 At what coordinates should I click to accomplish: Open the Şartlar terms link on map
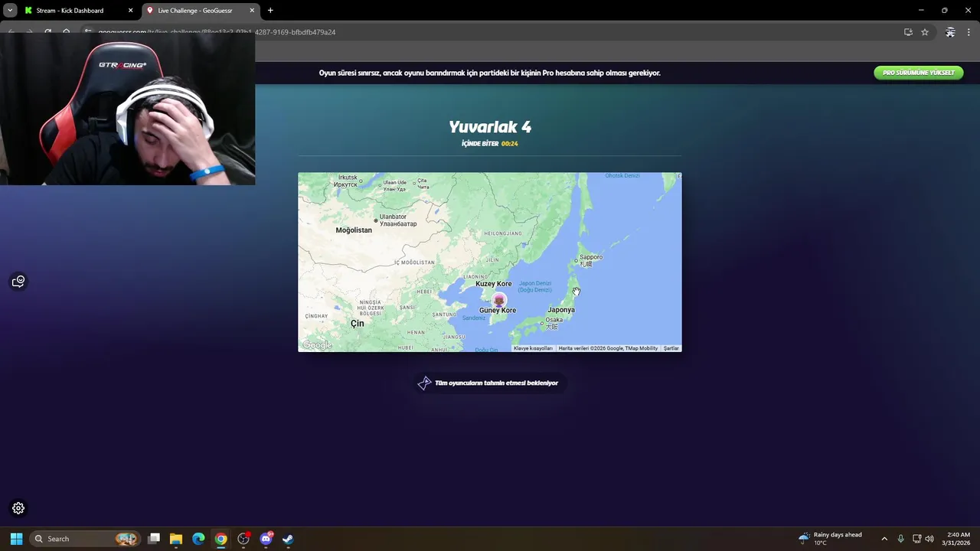671,348
